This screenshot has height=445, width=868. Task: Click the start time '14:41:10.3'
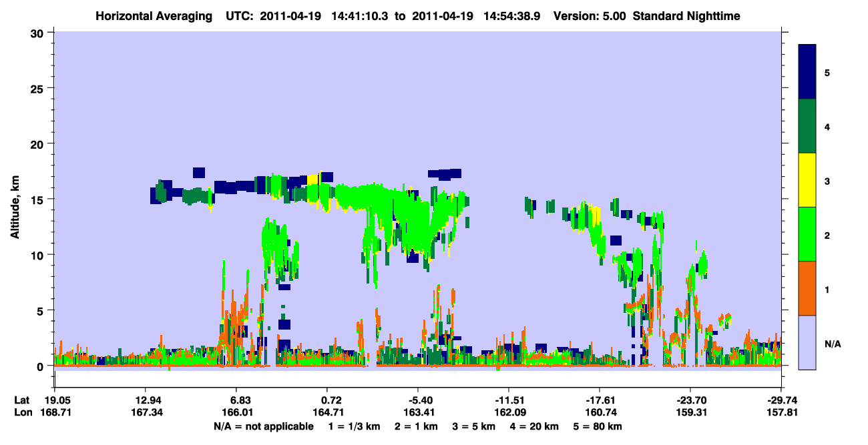361,15
